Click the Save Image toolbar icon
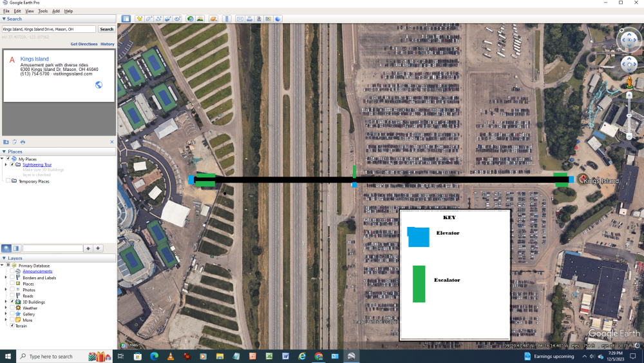 pos(259,19)
